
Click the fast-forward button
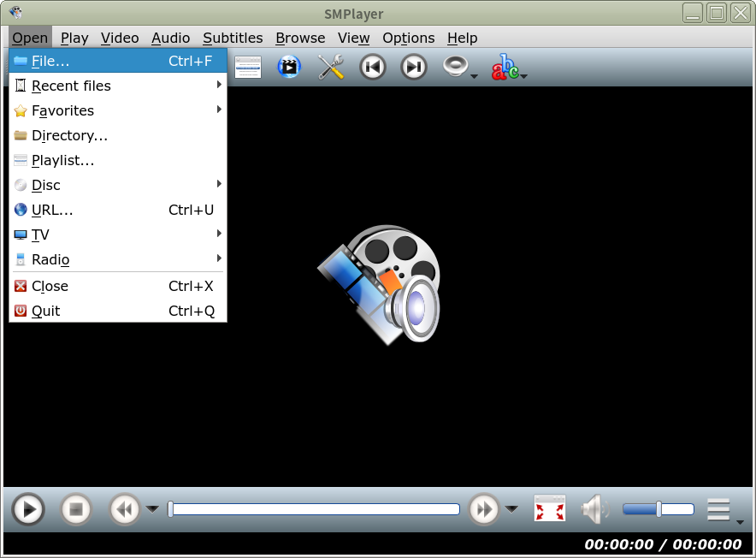click(484, 510)
